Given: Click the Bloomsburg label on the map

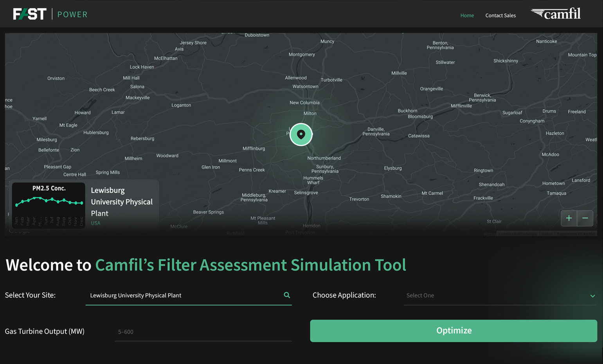Looking at the screenshot, I should click(x=420, y=117).
